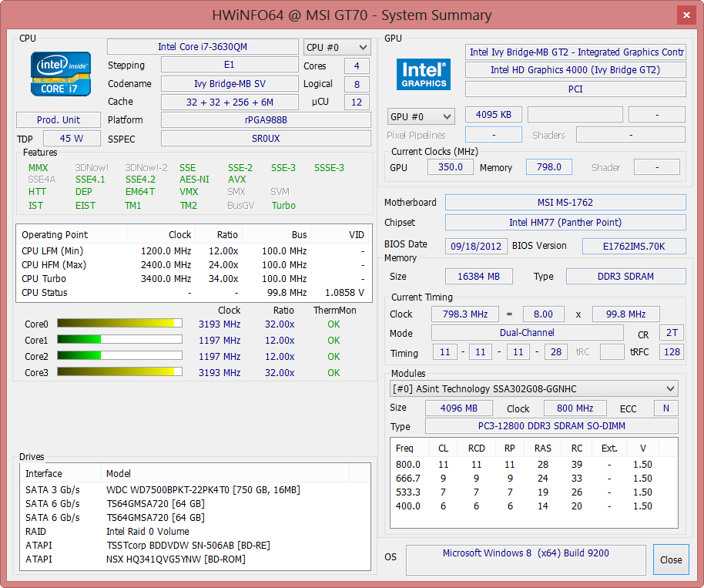The height and width of the screenshot is (588, 704).
Task: Select the Intel Raid 0 Volume row
Action: click(196, 532)
